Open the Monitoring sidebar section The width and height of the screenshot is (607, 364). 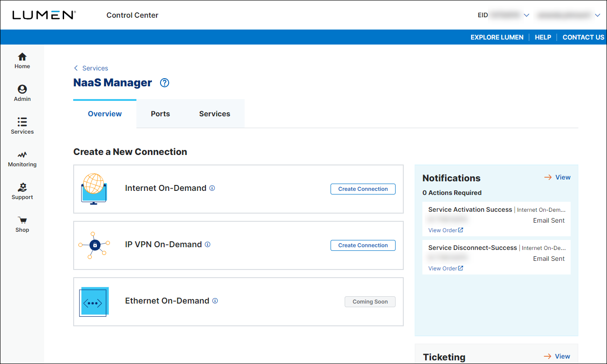(22, 159)
